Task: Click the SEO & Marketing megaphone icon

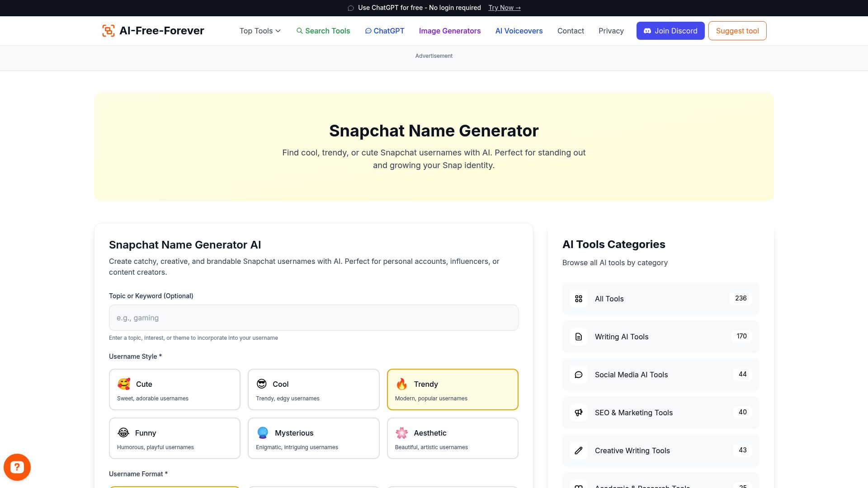Action: 578,412
